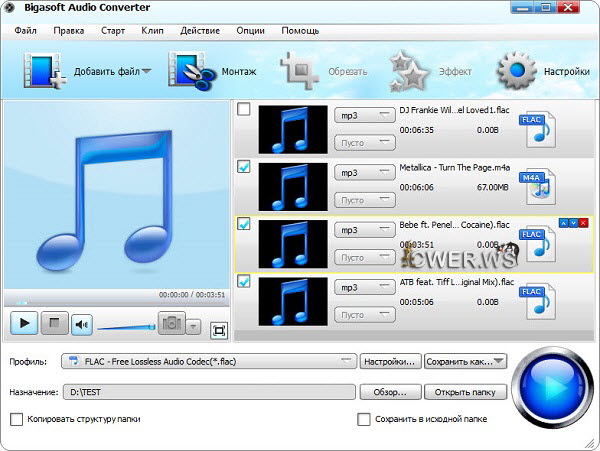Open the Опции menu
Image resolution: width=600 pixels, height=451 pixels.
pos(250,31)
